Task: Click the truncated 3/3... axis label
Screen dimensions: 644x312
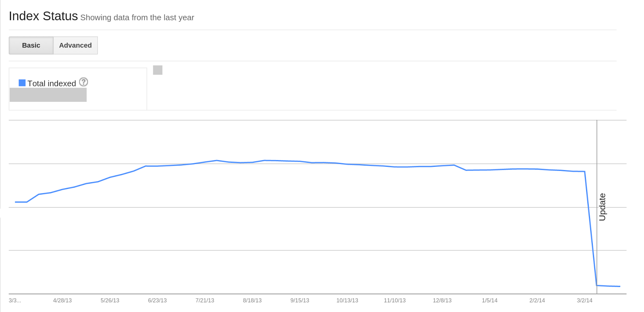Action: coord(15,300)
